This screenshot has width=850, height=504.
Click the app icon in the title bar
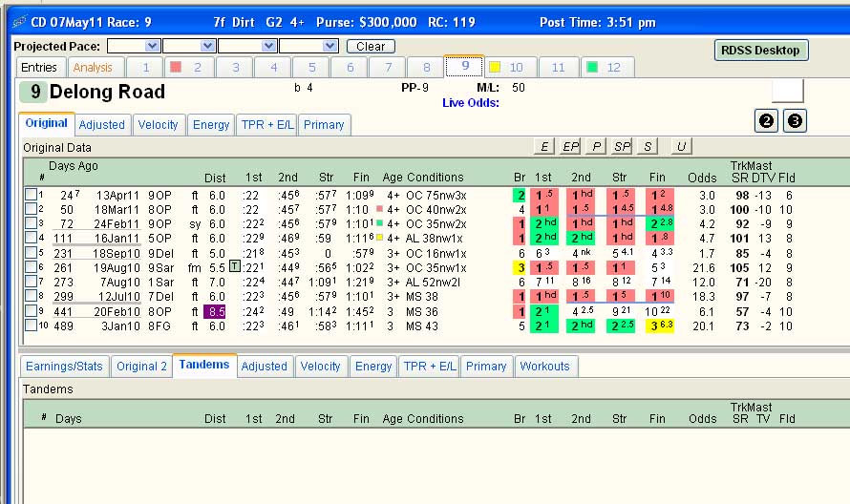click(x=19, y=22)
